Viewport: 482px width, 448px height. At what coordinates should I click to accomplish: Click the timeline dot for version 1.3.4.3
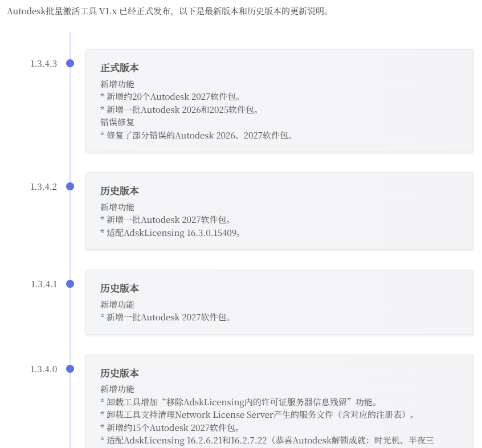click(x=70, y=63)
